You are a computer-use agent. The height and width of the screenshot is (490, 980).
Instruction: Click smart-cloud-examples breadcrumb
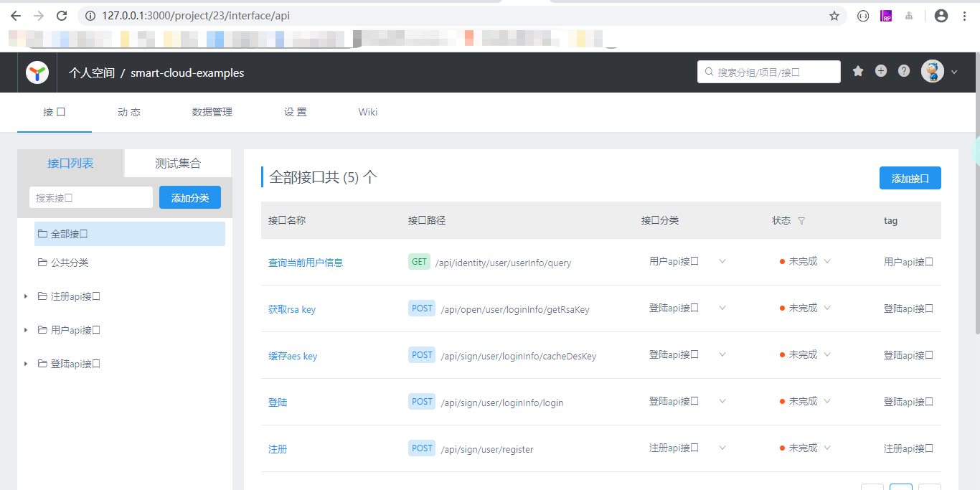[x=187, y=72]
